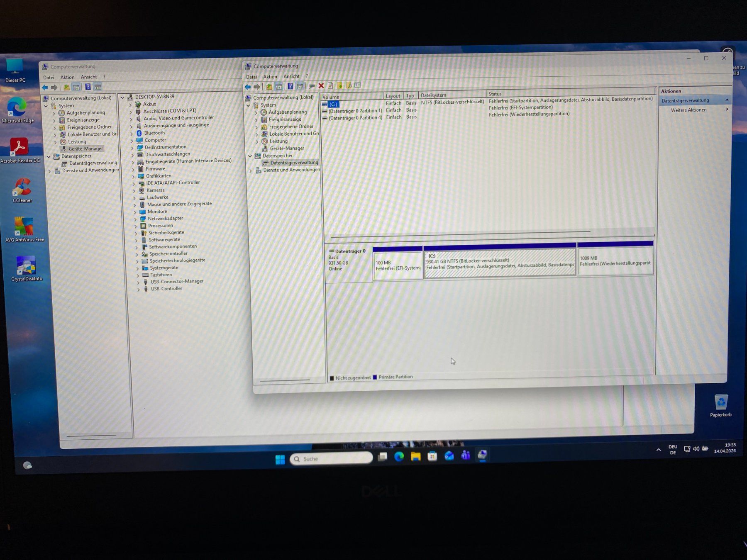Select Datenträgerverwaltung in the front tree

(294, 163)
